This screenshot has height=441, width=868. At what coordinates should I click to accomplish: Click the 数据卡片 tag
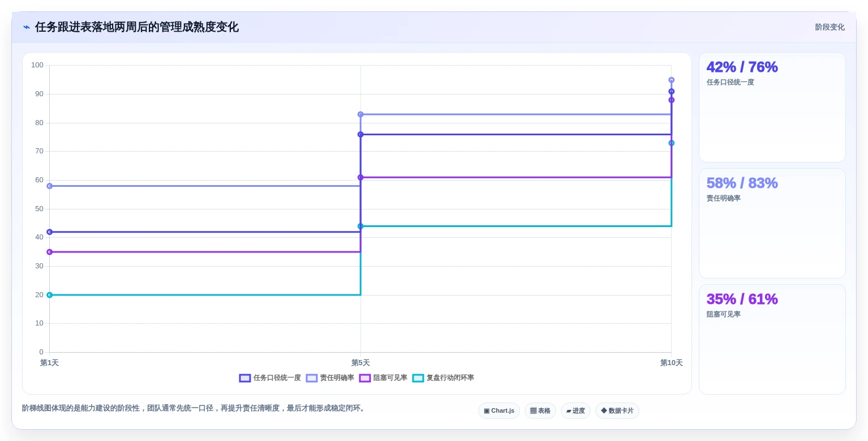(x=617, y=410)
